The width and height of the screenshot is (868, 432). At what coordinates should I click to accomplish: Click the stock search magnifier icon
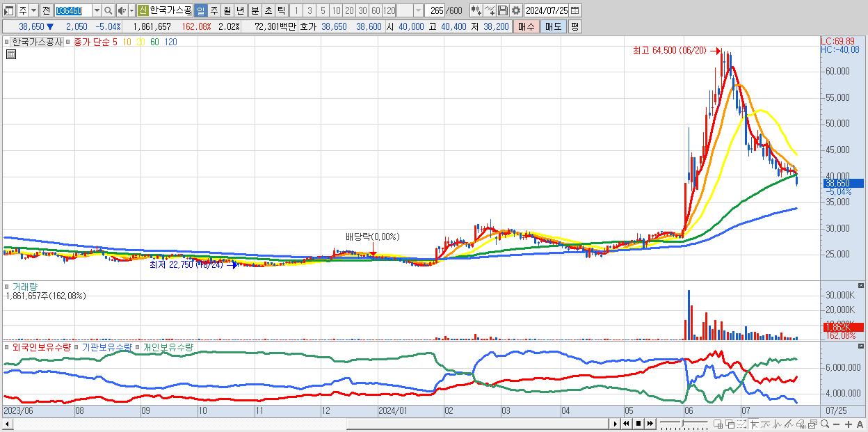108,10
